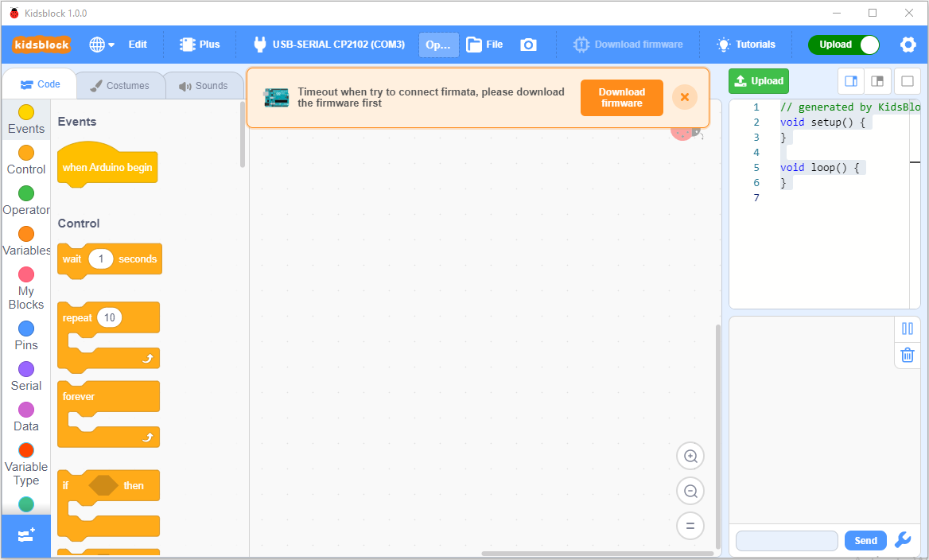Open settings with the gear icon
The width and height of the screenshot is (929, 560).
tap(908, 45)
